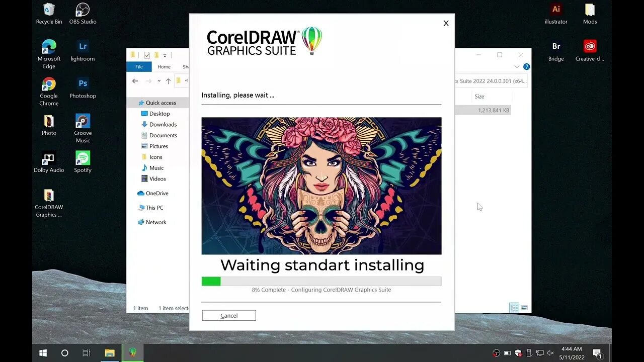Screen dimensions: 644x362
Task: Open Quick Access Toolbar customize dropdown
Action: 165,55
